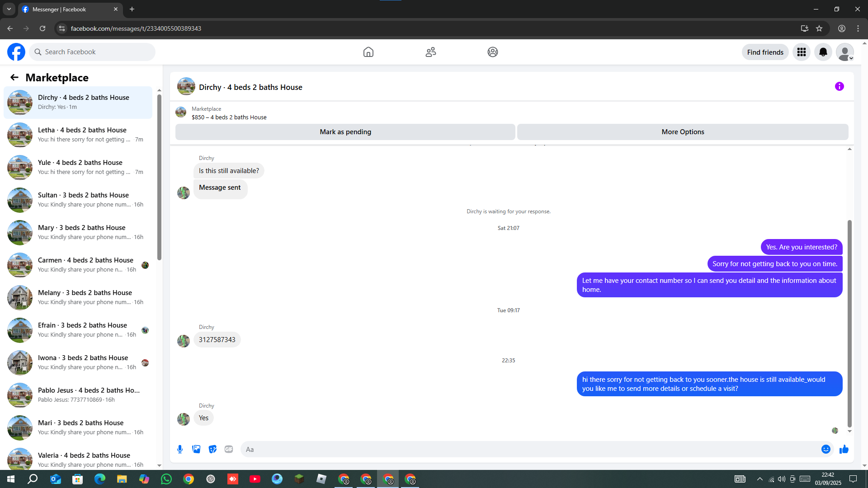This screenshot has width=868, height=488.
Task: Click Dirchy's avatar beside the 3127587343 message
Action: pos(184,341)
